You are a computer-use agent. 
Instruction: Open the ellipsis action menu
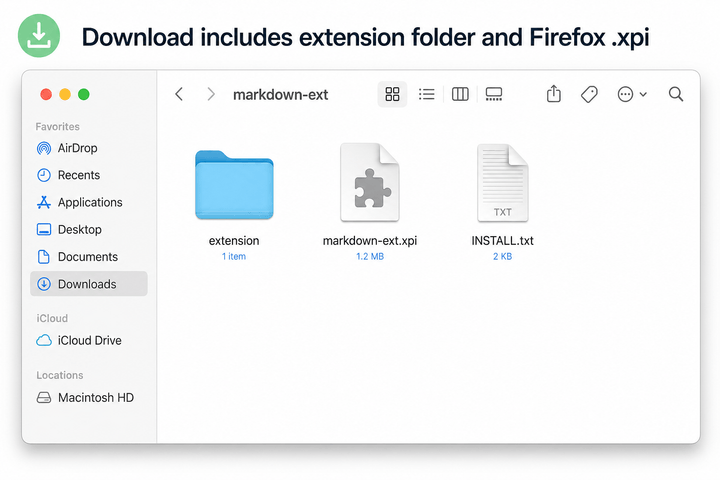click(x=632, y=94)
